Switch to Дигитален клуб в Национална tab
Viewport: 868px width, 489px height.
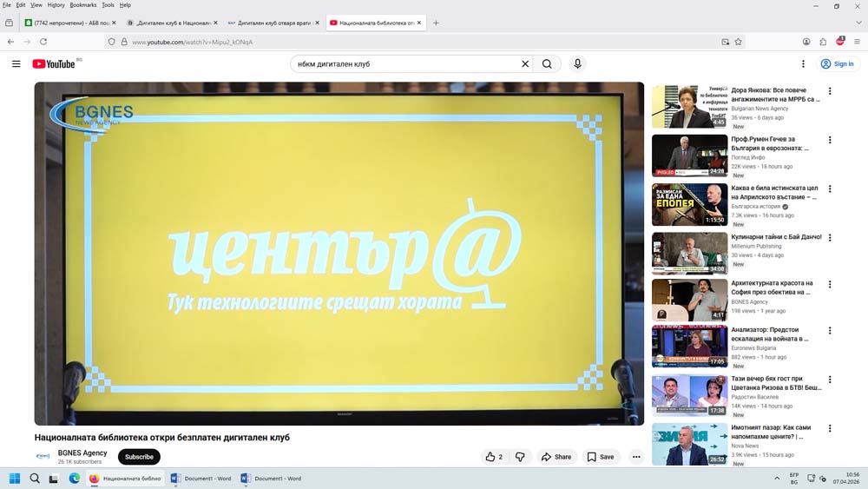click(x=172, y=23)
